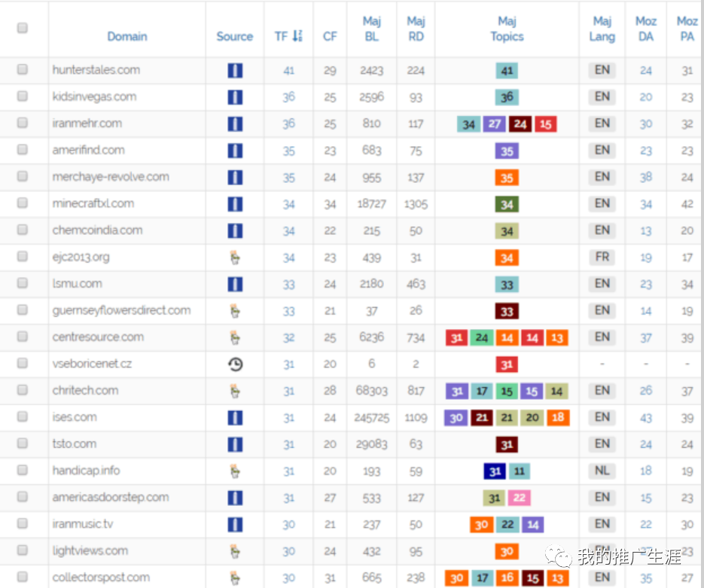Click the source icon for chritech.com
This screenshot has height=588, width=704.
pyautogui.click(x=235, y=391)
